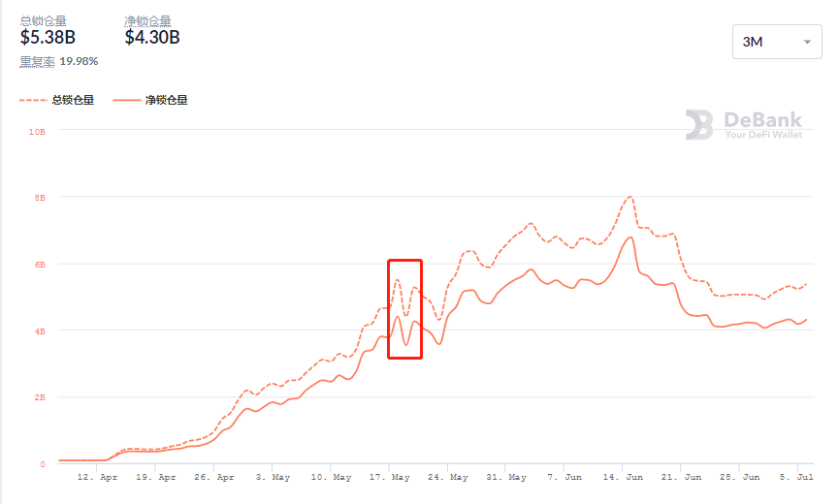Viewport: 838px width, 504px height.
Task: Click the 10B y-axis label
Action: click(37, 132)
